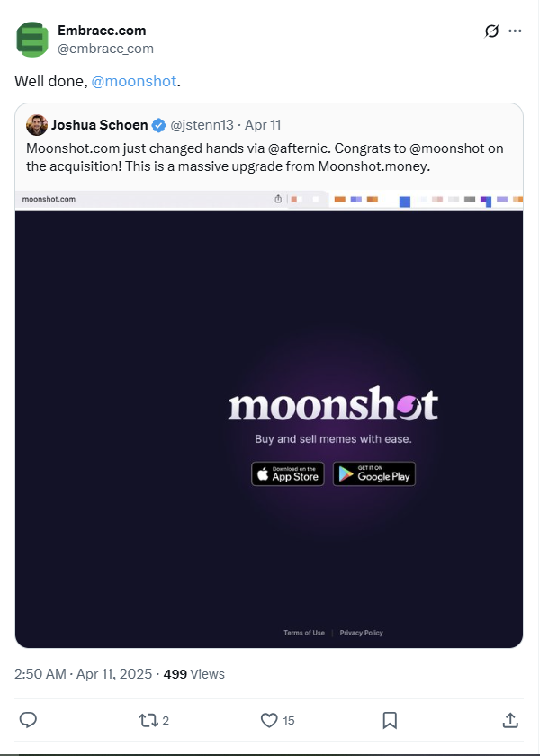Click the reply speech bubble icon
Screen dimensions: 540x756
pyautogui.click(x=28, y=719)
